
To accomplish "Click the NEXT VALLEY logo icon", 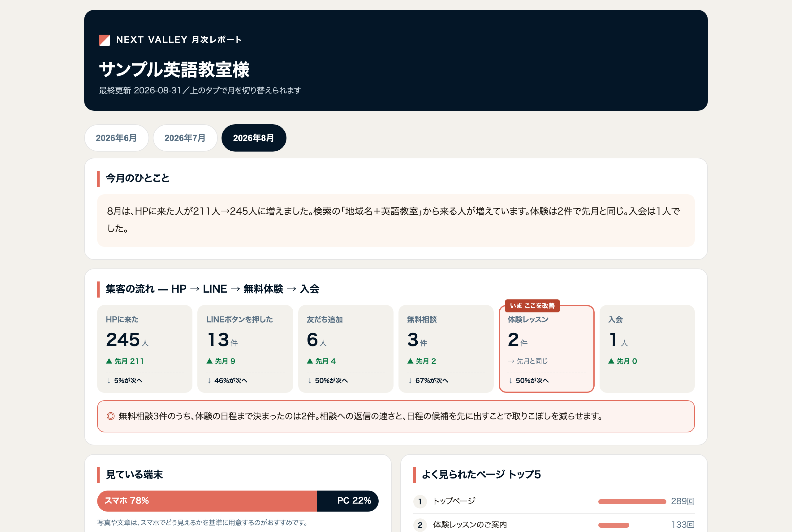I will [105, 40].
